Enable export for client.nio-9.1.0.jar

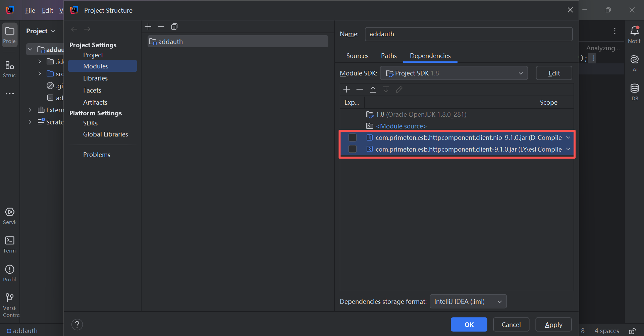coord(353,138)
